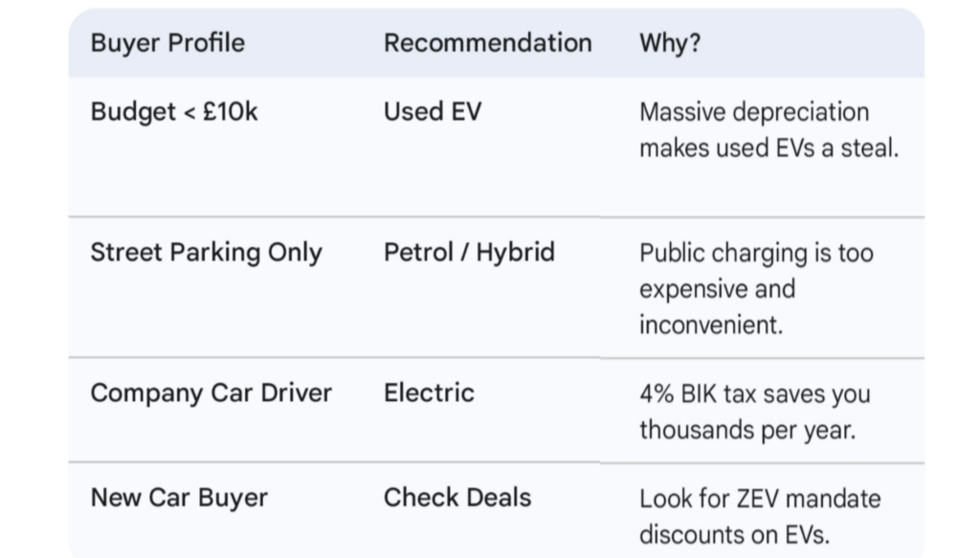Click the Check Deals recommendation
The image size is (980, 558).
(457, 498)
